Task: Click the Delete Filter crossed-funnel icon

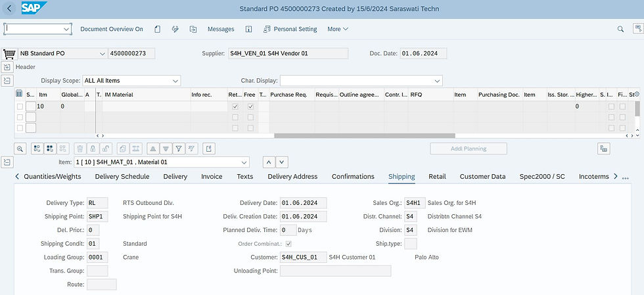Action: [191, 148]
